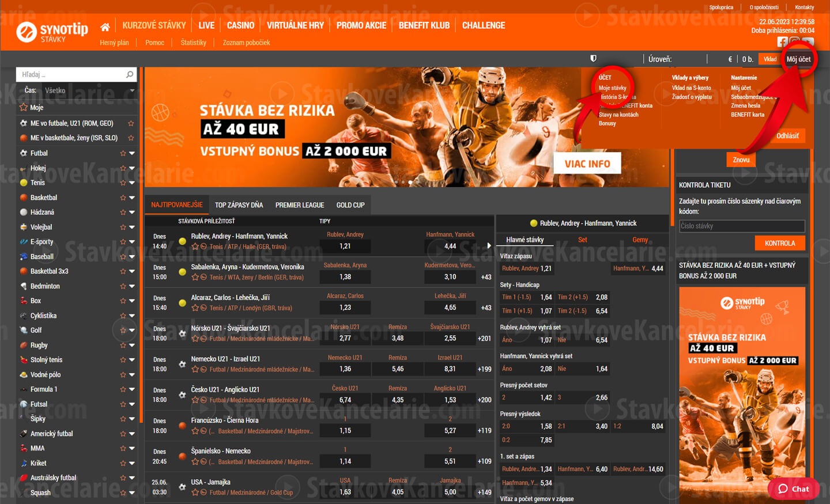The width and height of the screenshot is (830, 504).
Task: Click the volleyball icon next to Volejbal
Action: [x=24, y=227]
